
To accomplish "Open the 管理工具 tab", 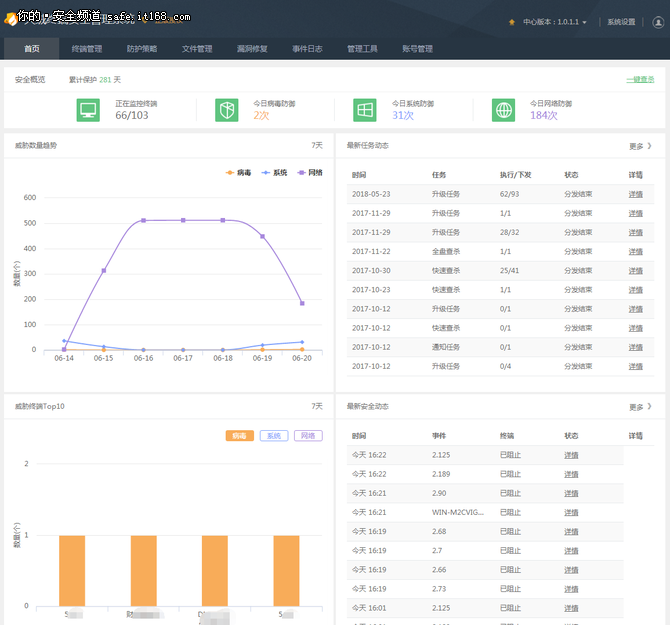I will (362, 49).
